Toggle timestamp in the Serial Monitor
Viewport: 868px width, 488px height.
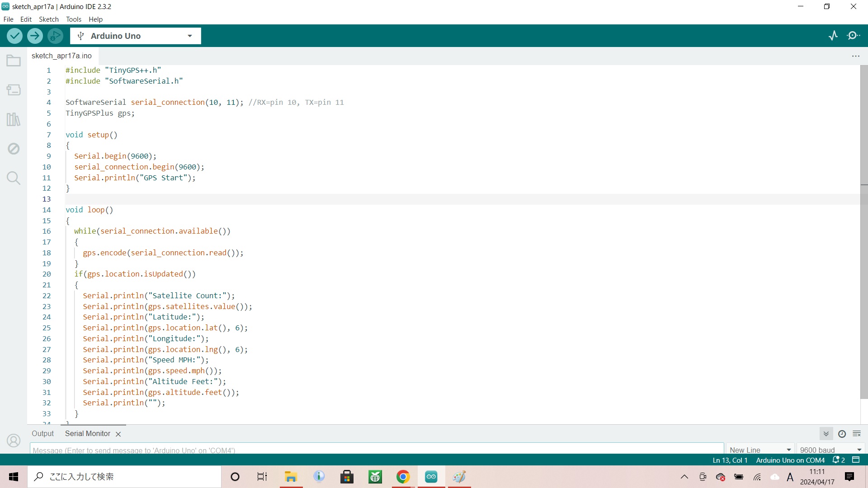tap(842, 434)
